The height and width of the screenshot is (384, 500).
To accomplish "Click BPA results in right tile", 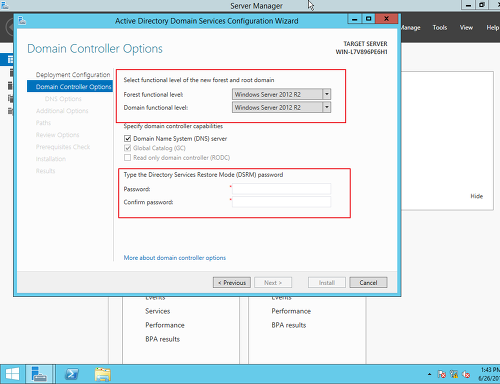I will click(289, 325).
